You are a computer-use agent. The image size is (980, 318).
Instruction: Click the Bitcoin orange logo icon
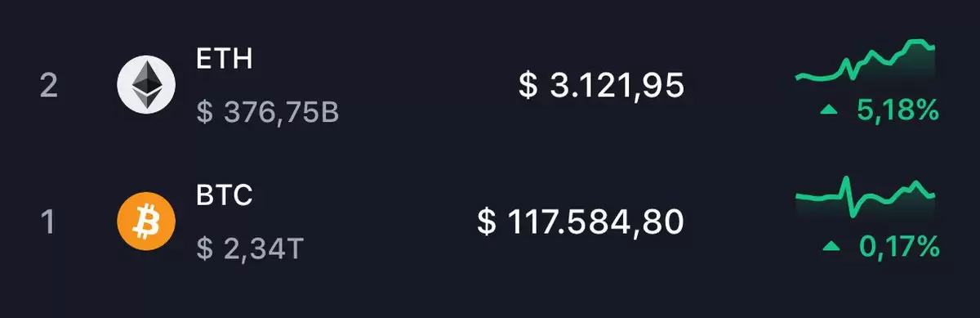coord(146,222)
